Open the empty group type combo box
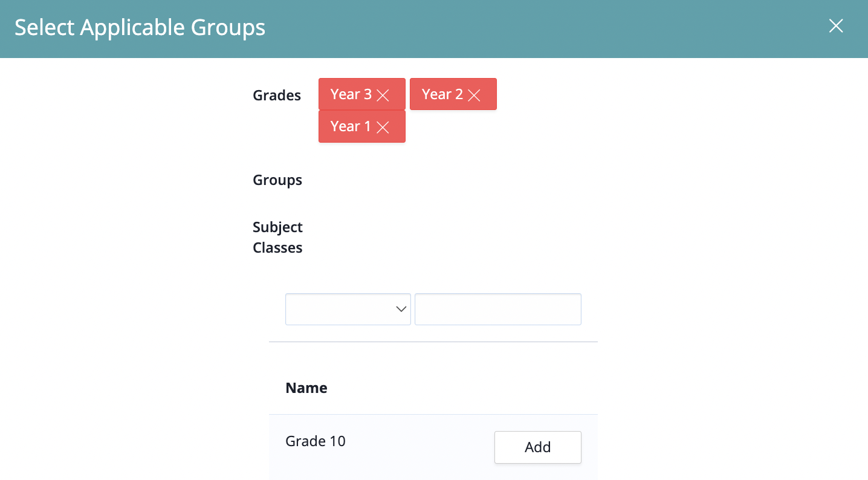Screen dimensions: 868x480 348,309
